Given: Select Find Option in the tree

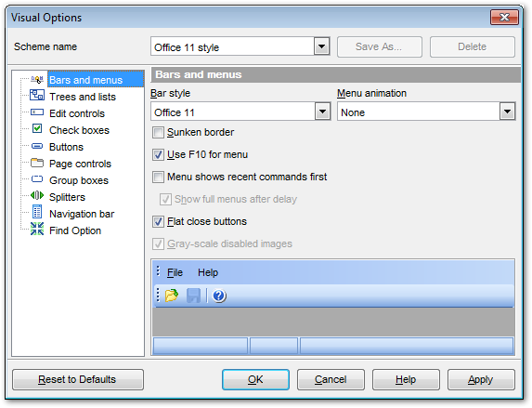Looking at the screenshot, I should 75,230.
